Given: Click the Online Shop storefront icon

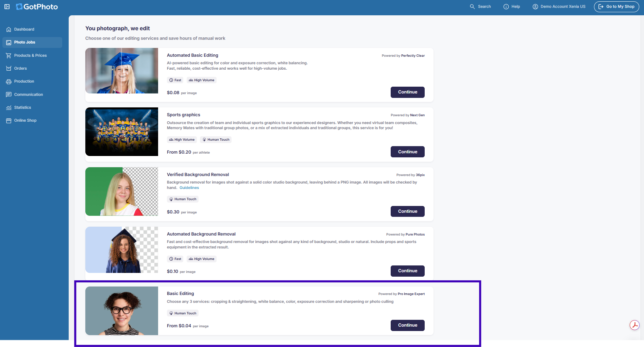Looking at the screenshot, I should point(9,121).
